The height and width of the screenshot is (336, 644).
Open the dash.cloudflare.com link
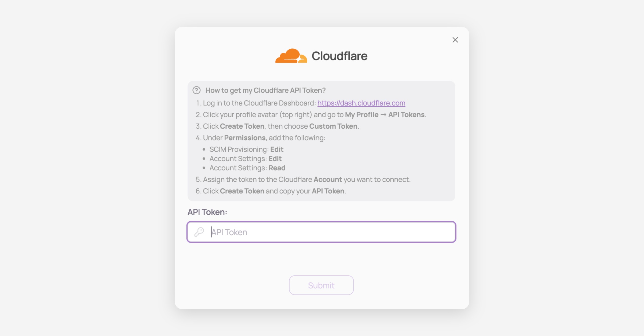point(361,103)
